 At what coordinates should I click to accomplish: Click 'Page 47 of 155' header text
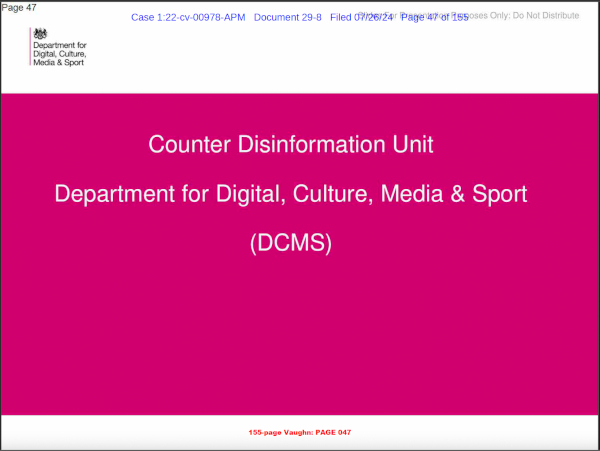click(x=435, y=18)
